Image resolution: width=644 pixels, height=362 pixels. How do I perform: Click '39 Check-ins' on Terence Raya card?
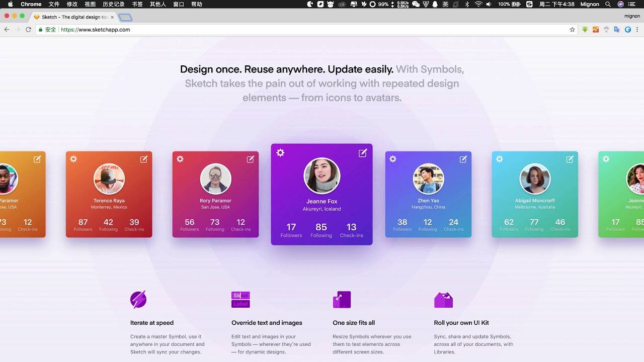[x=134, y=225]
